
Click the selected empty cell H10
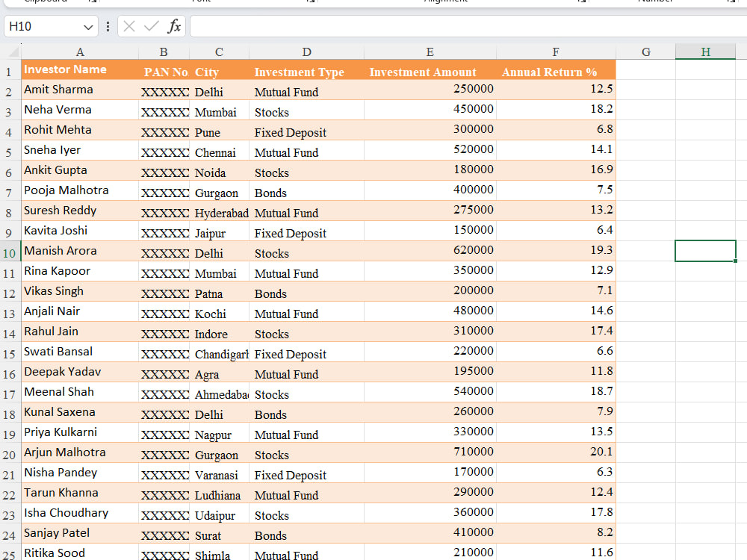(x=706, y=251)
